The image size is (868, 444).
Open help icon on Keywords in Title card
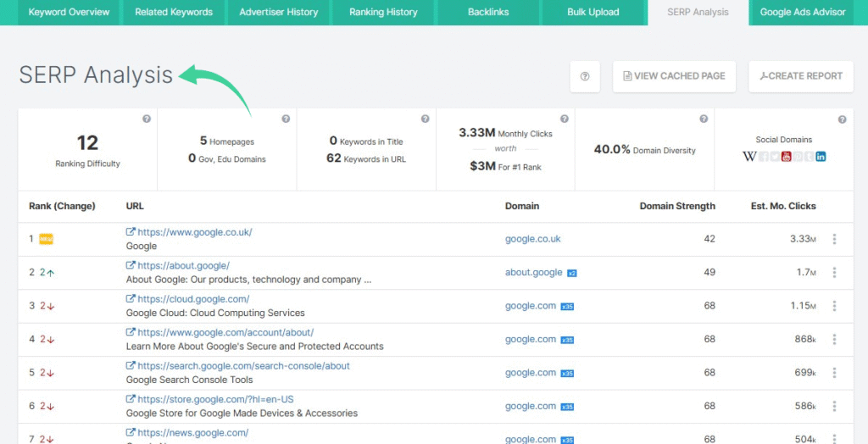(x=426, y=119)
